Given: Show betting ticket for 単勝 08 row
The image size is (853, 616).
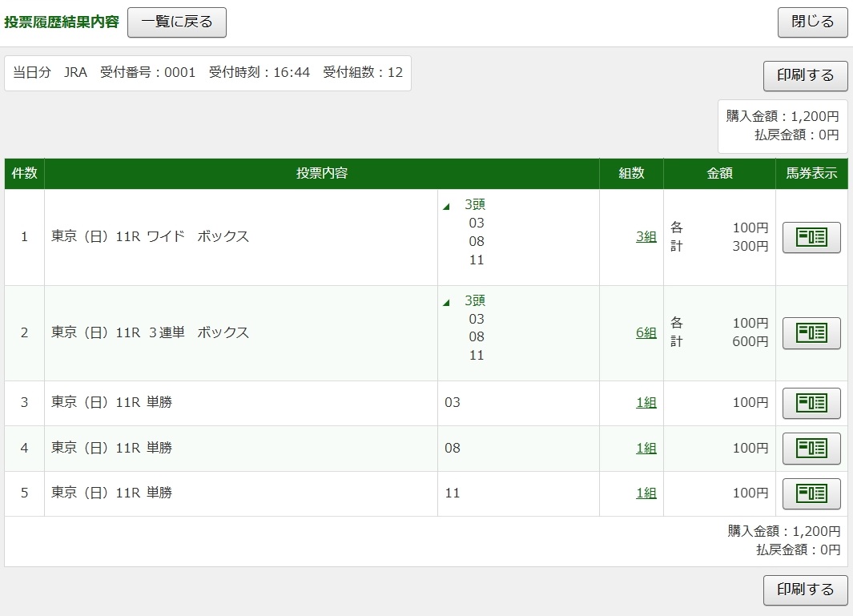Looking at the screenshot, I should [811, 448].
